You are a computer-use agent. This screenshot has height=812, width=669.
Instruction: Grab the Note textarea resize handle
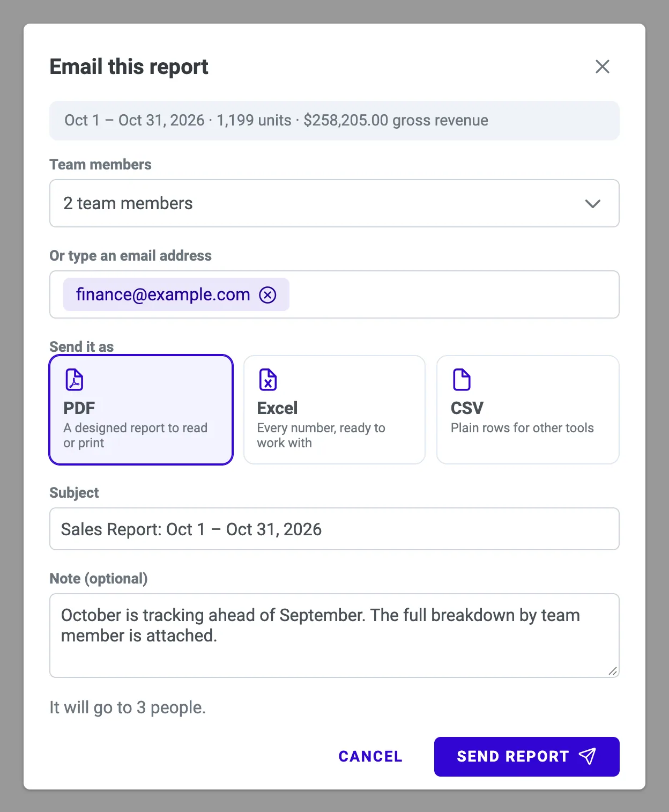click(613, 671)
